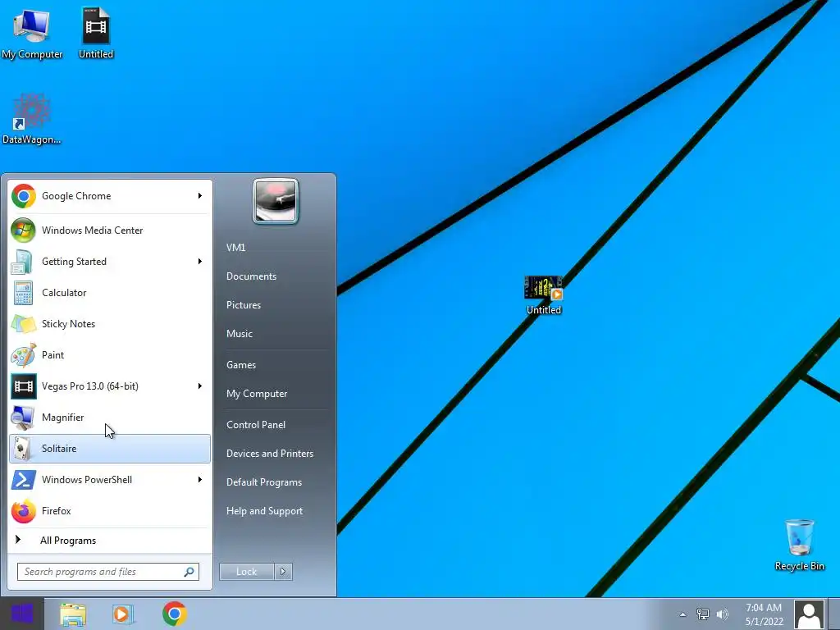The height and width of the screenshot is (630, 840).
Task: Click the user account picture in the Start menu
Action: pos(276,201)
